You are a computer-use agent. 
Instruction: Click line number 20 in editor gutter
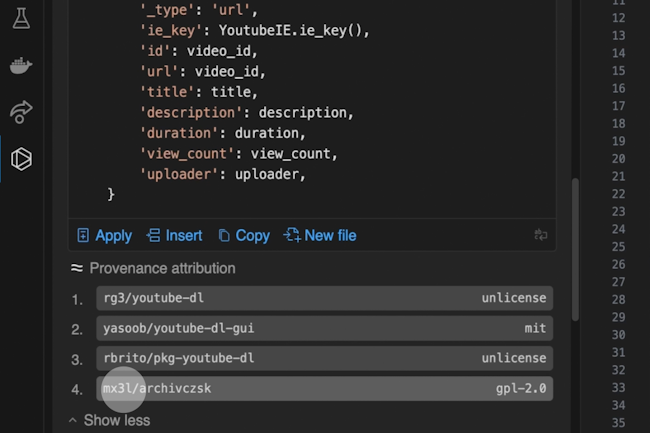pyautogui.click(x=617, y=173)
